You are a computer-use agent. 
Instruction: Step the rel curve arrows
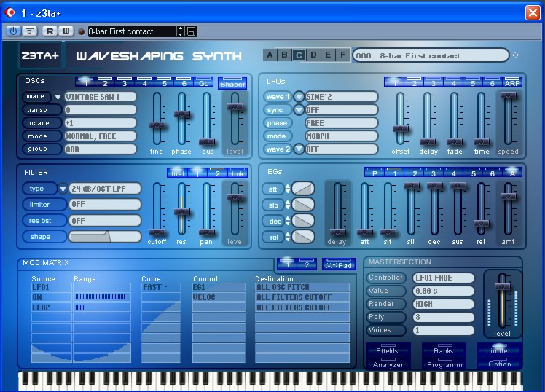[288, 237]
